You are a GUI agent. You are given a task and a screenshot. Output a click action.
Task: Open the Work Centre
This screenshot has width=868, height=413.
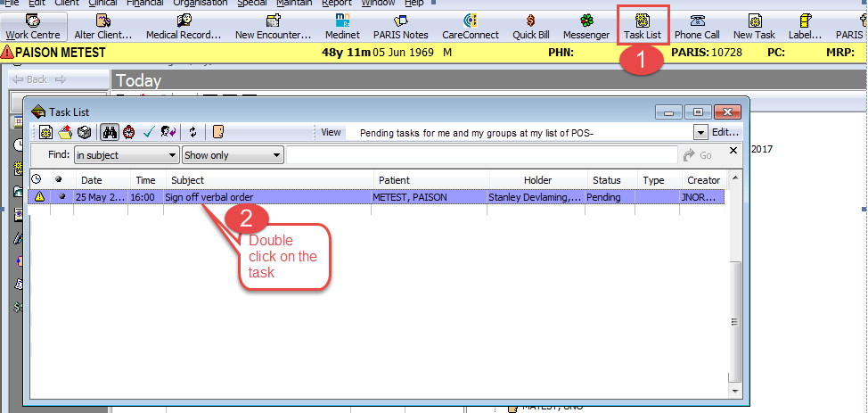point(33,26)
